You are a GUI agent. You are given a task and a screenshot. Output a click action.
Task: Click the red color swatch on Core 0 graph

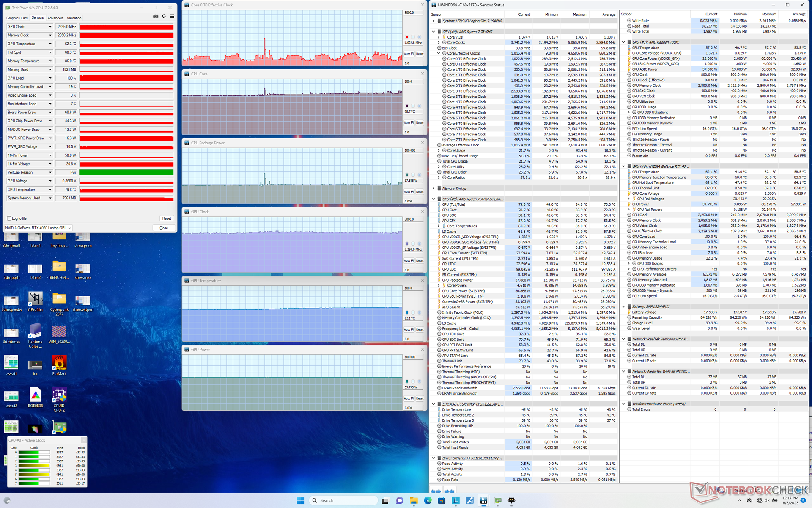point(407,37)
